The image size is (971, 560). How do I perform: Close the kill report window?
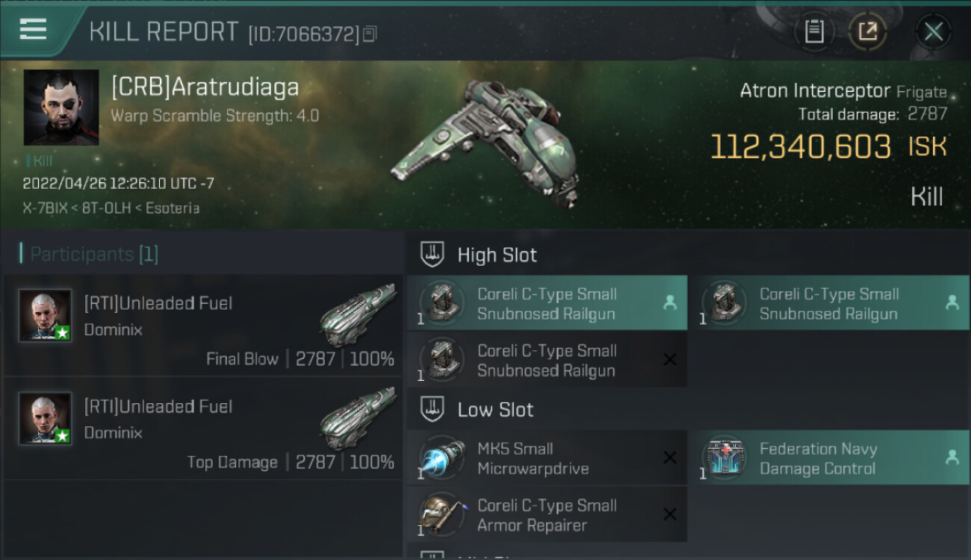933,31
